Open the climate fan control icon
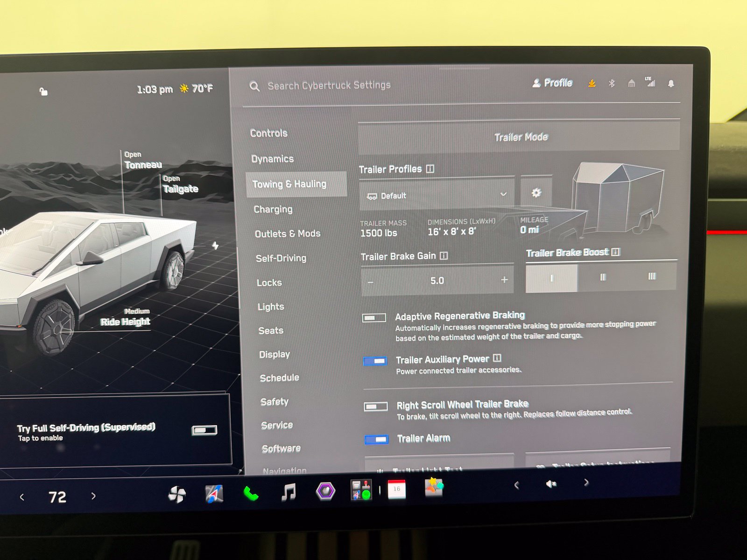 tap(177, 494)
